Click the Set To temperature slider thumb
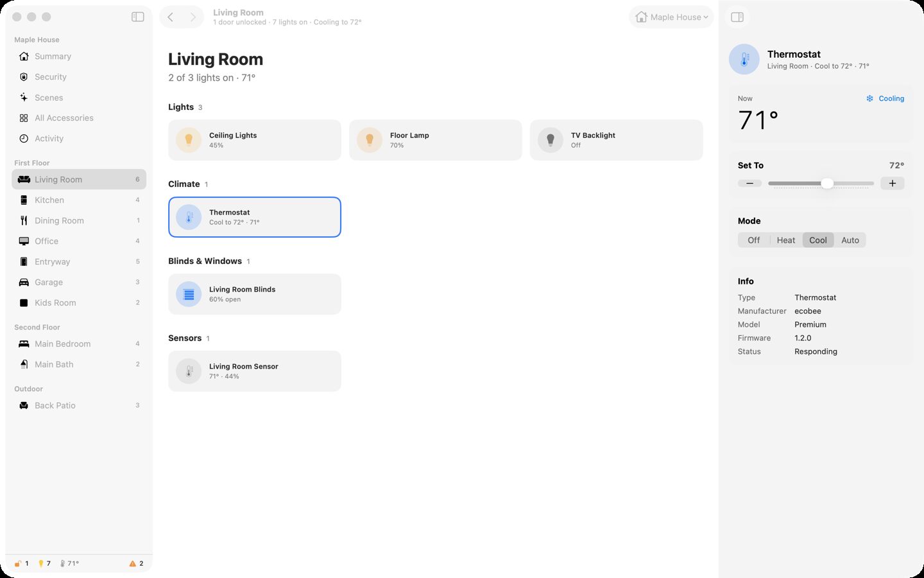This screenshot has width=924, height=578. 827,184
